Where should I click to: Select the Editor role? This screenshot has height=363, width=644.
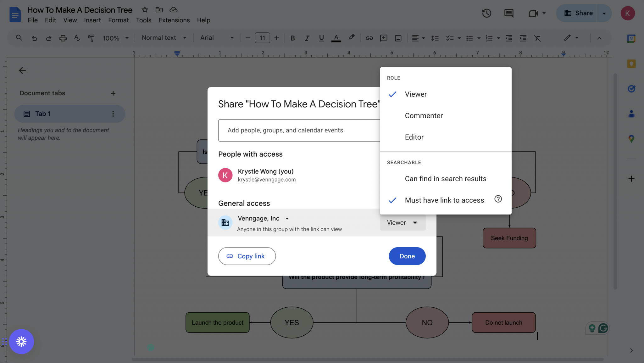point(414,137)
